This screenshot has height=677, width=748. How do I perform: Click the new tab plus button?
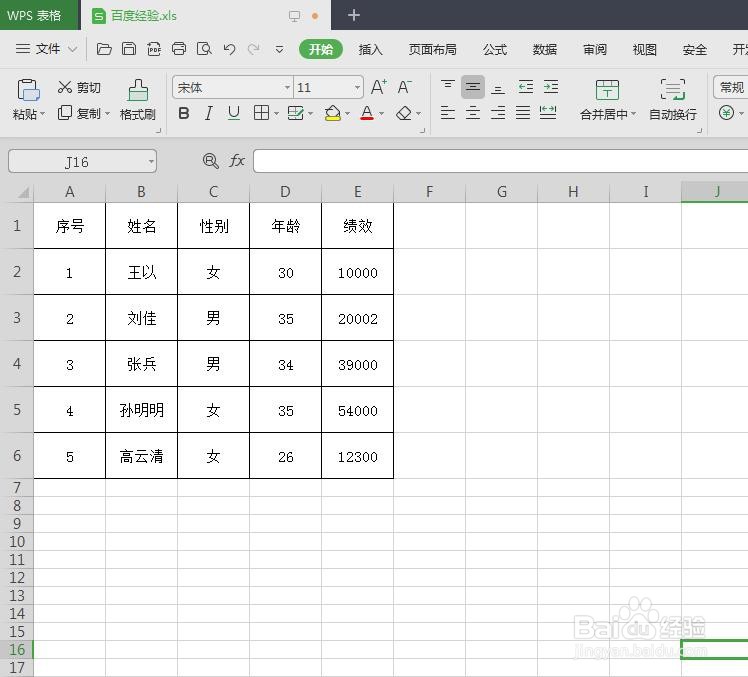[353, 15]
